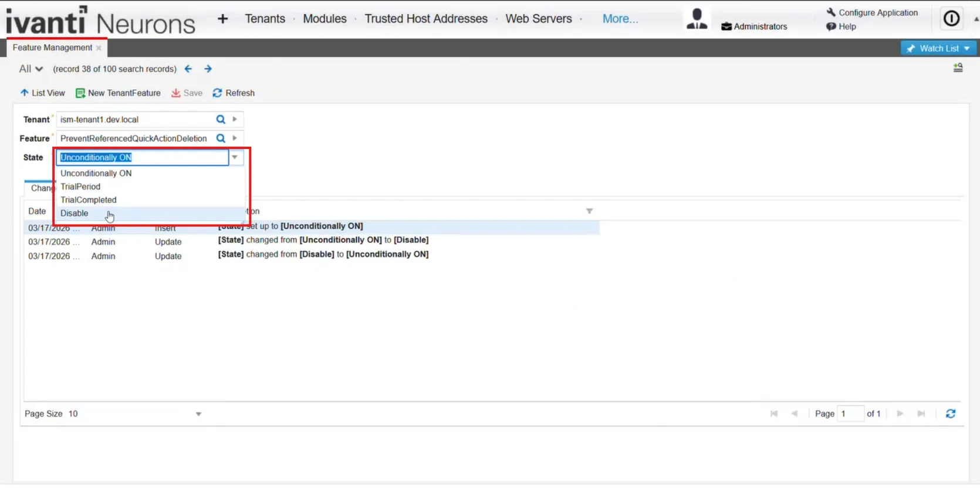Click the Refresh circular arrows icon

(x=217, y=93)
